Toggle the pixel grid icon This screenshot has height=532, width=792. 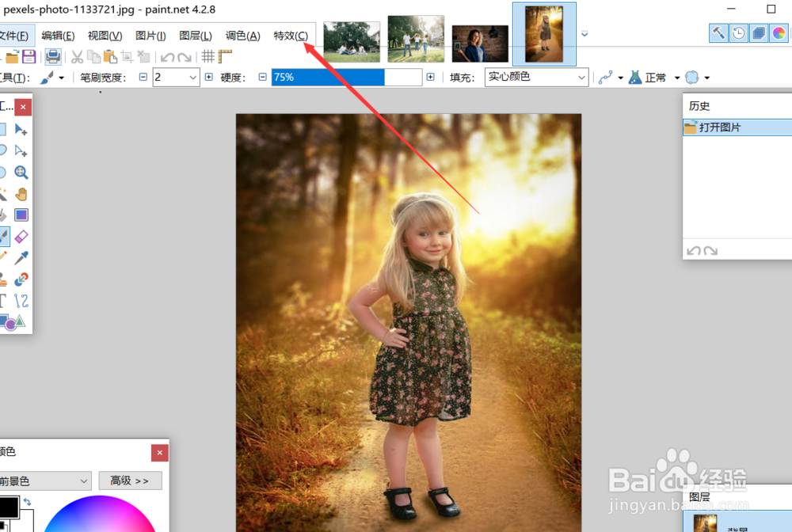tap(208, 56)
